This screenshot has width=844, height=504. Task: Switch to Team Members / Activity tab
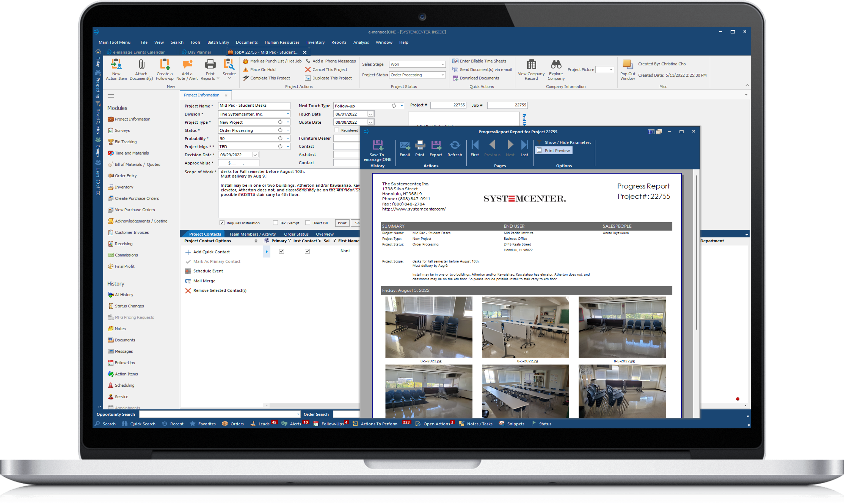(253, 234)
